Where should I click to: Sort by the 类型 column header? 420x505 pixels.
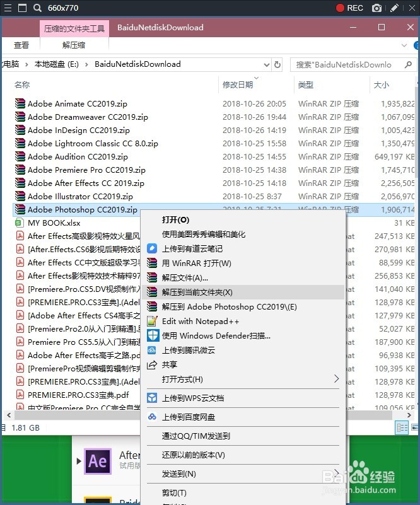pos(306,84)
